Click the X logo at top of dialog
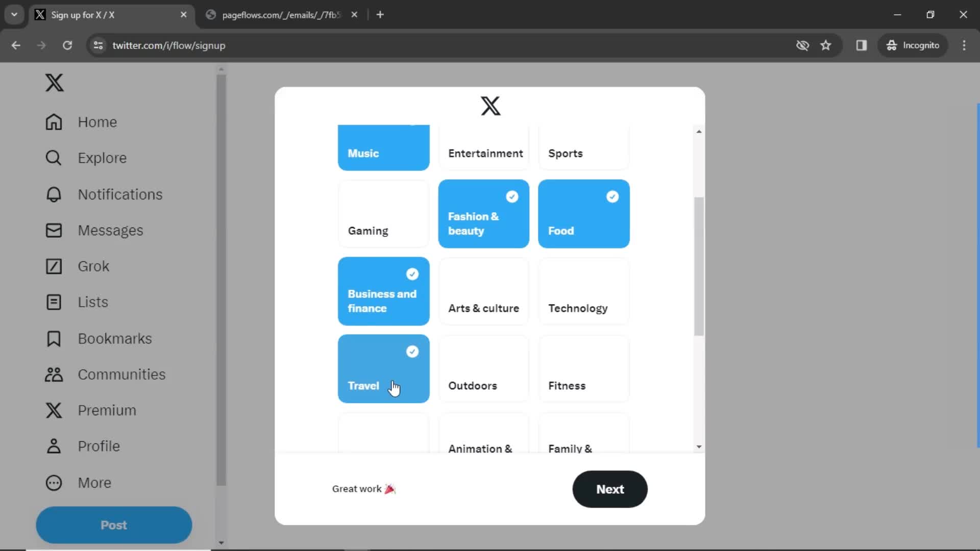This screenshot has width=980, height=551. (x=490, y=106)
